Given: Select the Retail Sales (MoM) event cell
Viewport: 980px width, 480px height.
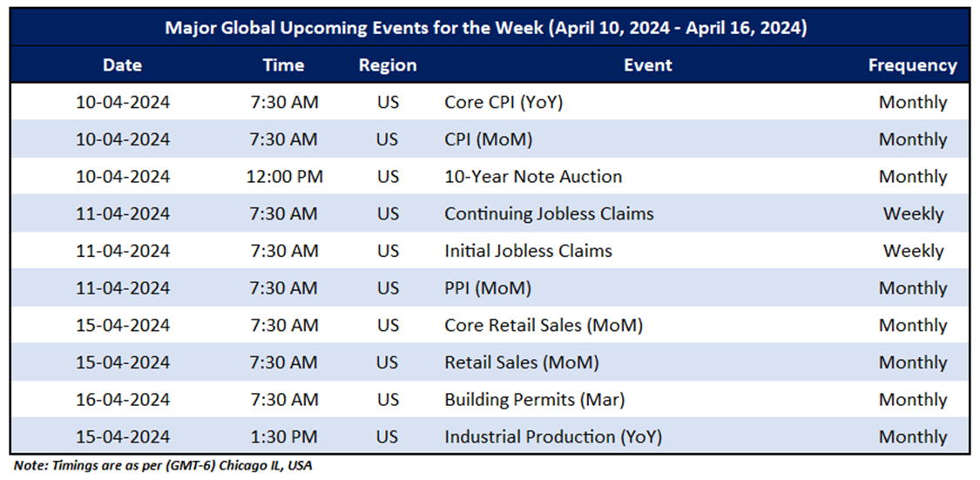Looking at the screenshot, I should coord(521,362).
